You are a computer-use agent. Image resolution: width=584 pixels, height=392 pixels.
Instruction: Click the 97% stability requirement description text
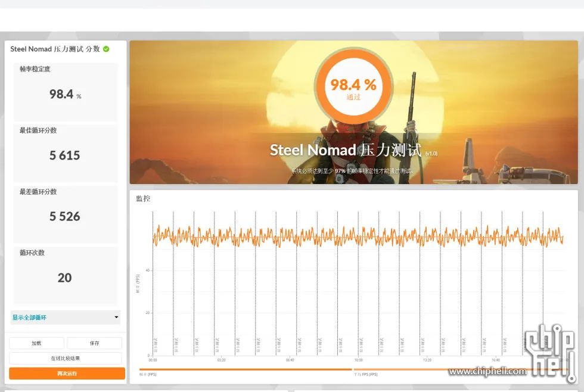(x=352, y=171)
